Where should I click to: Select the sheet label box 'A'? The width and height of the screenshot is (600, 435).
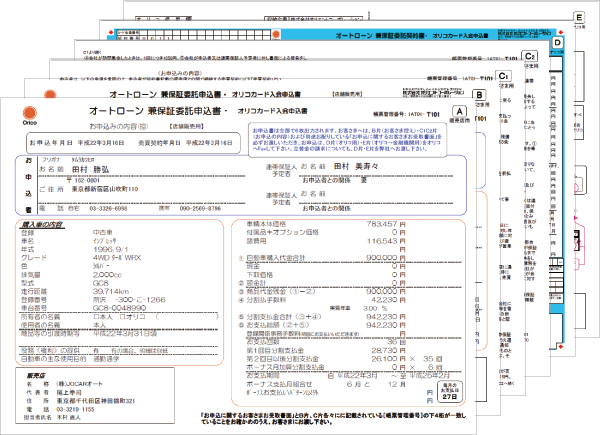click(460, 112)
